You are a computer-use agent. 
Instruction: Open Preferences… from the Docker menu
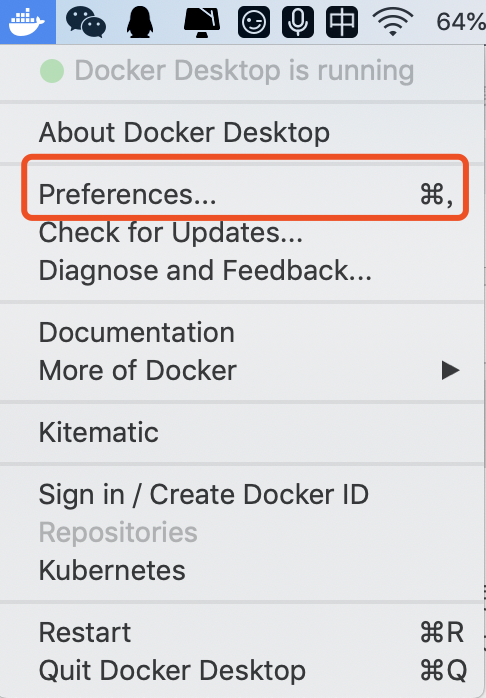[x=243, y=195]
